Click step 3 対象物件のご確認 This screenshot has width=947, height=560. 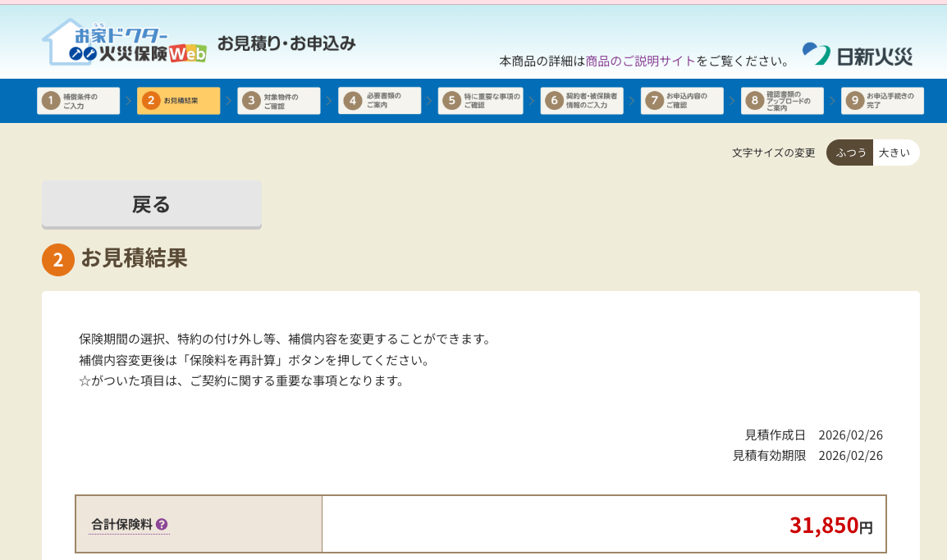[x=279, y=101]
